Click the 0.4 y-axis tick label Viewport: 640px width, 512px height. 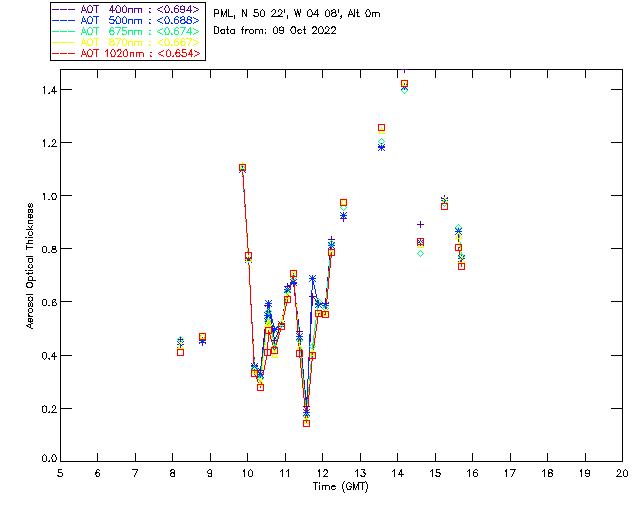coord(49,356)
